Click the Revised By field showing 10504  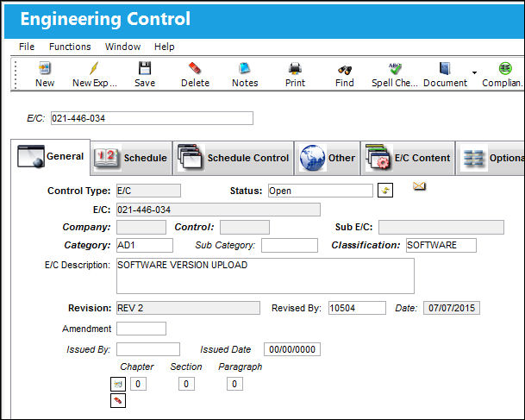tap(357, 308)
